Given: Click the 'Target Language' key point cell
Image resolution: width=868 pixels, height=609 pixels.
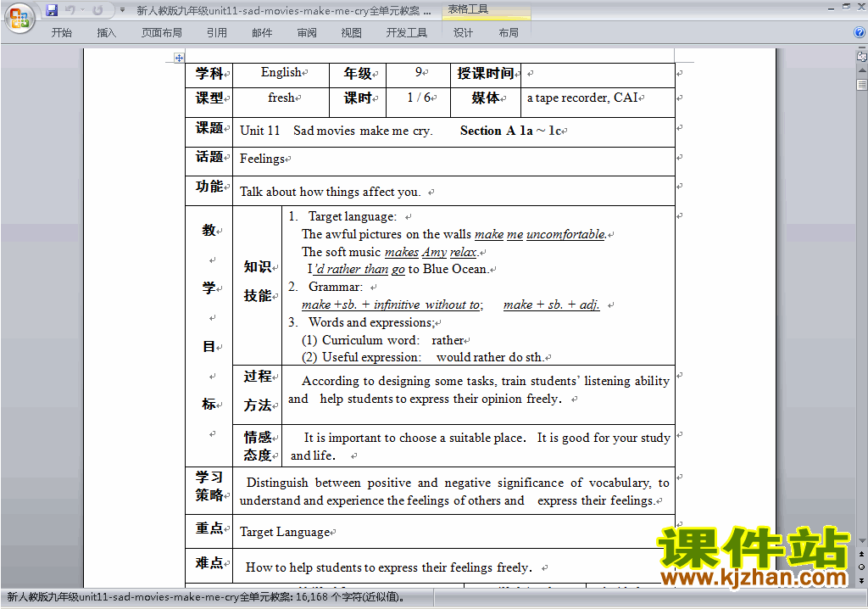Looking at the screenshot, I should (x=454, y=532).
